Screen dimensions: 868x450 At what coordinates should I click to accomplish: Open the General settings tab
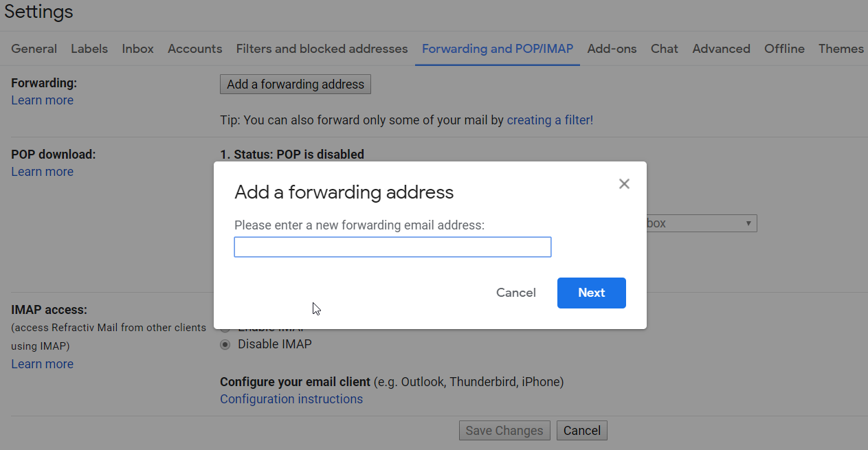point(34,49)
